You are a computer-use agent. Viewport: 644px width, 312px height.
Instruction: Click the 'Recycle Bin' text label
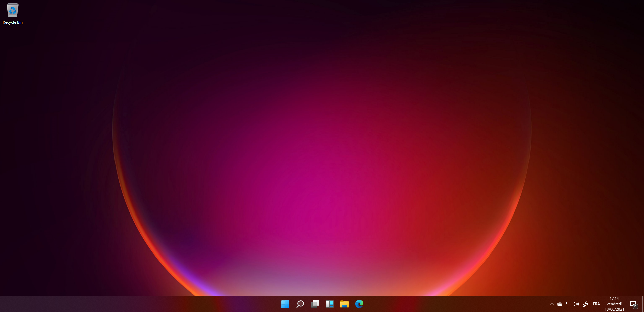click(13, 22)
